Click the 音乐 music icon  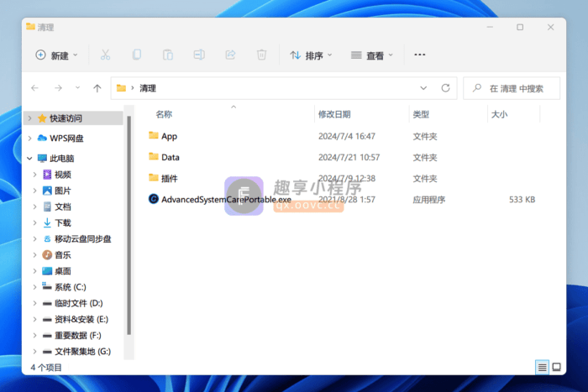click(47, 255)
